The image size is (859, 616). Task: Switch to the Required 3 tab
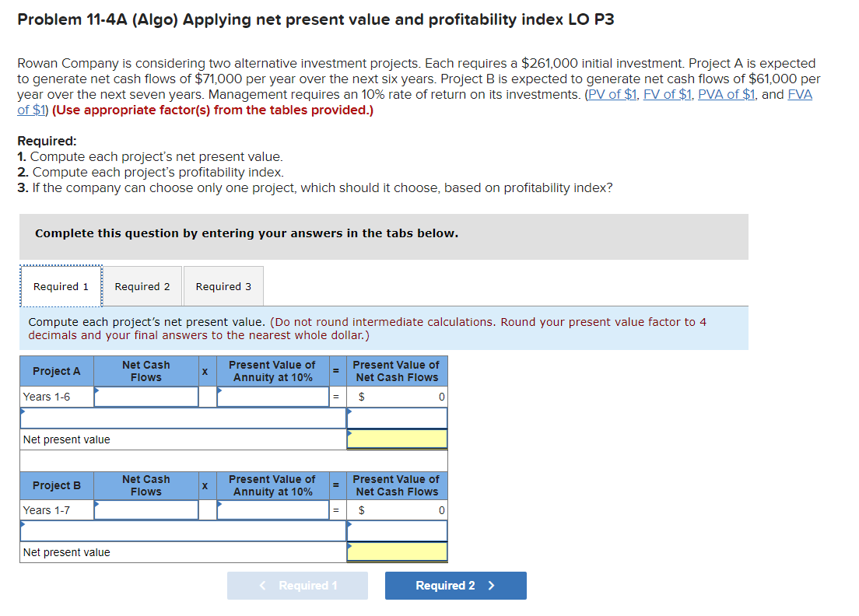(223, 286)
